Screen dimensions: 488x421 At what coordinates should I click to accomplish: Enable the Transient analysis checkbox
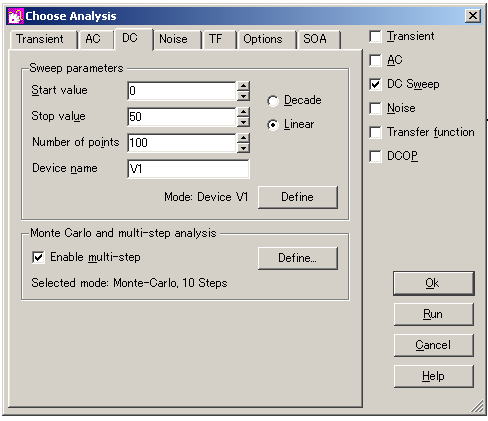coord(375,36)
